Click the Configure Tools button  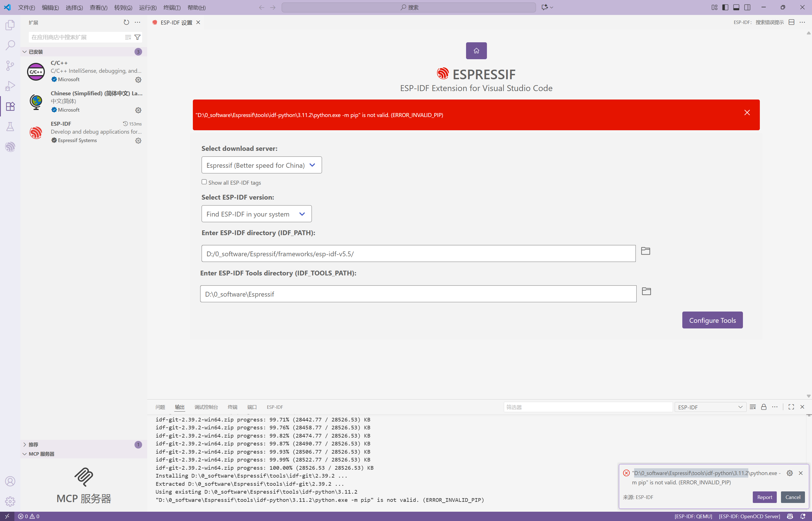tap(712, 320)
